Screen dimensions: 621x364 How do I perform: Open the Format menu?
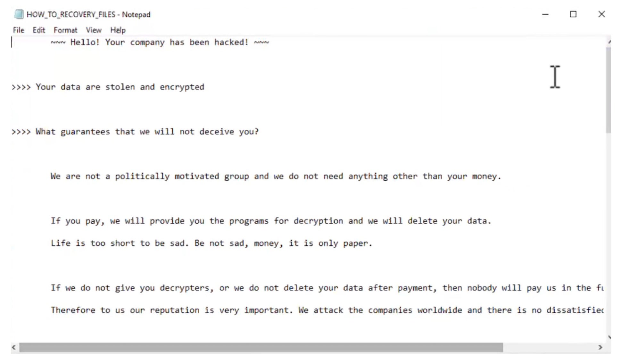65,30
